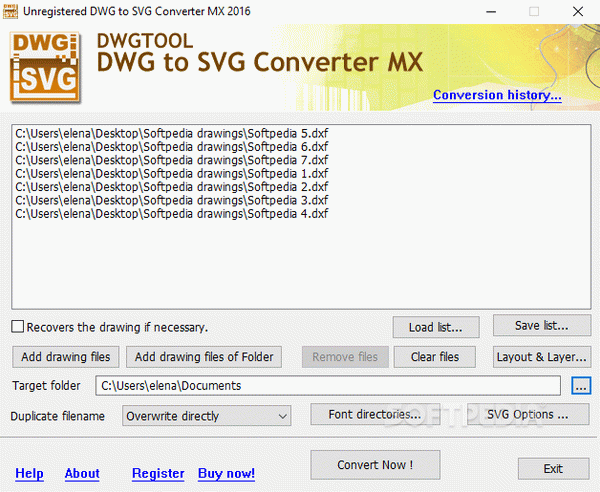
Task: Click Add drawing files of Folder
Action: point(204,357)
